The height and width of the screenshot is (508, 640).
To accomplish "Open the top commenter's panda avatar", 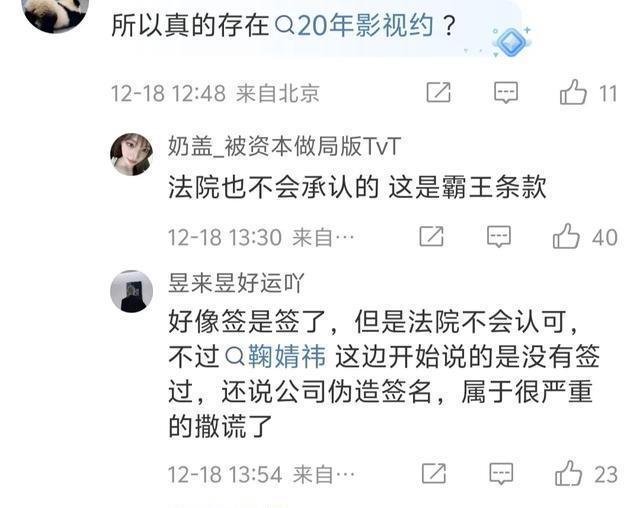I will click(55, 10).
